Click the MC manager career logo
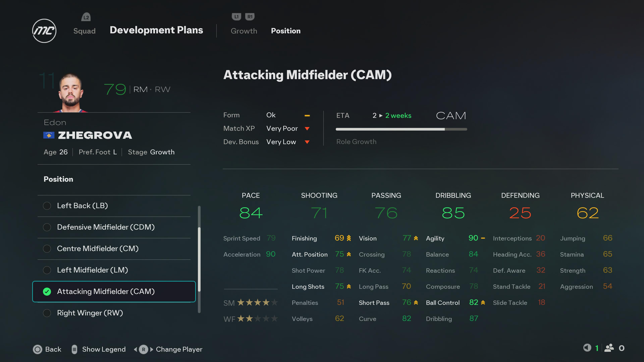 (x=44, y=31)
